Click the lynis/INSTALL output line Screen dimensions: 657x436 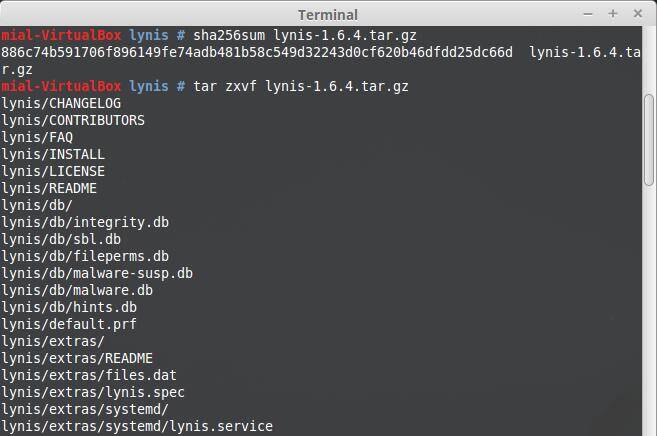pyautogui.click(x=53, y=154)
